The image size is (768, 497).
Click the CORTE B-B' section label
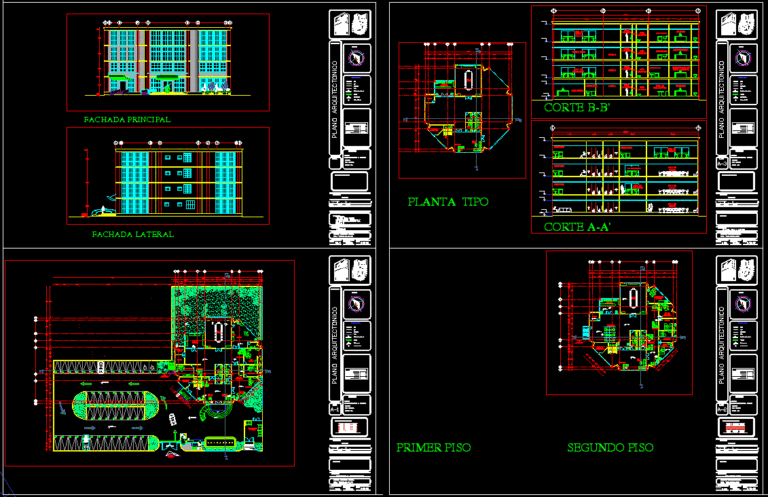[576, 108]
